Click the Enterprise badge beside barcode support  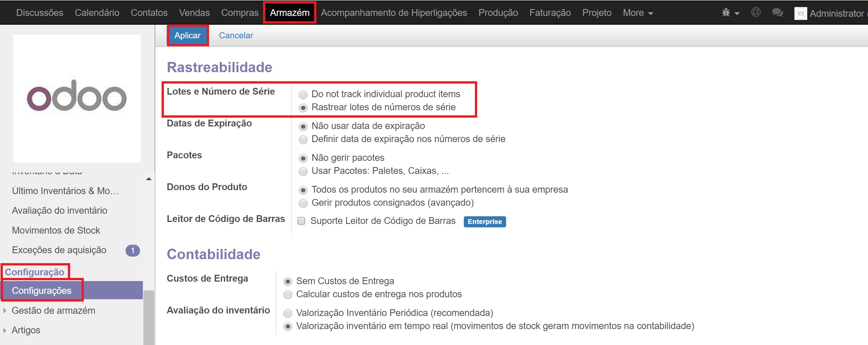(485, 222)
